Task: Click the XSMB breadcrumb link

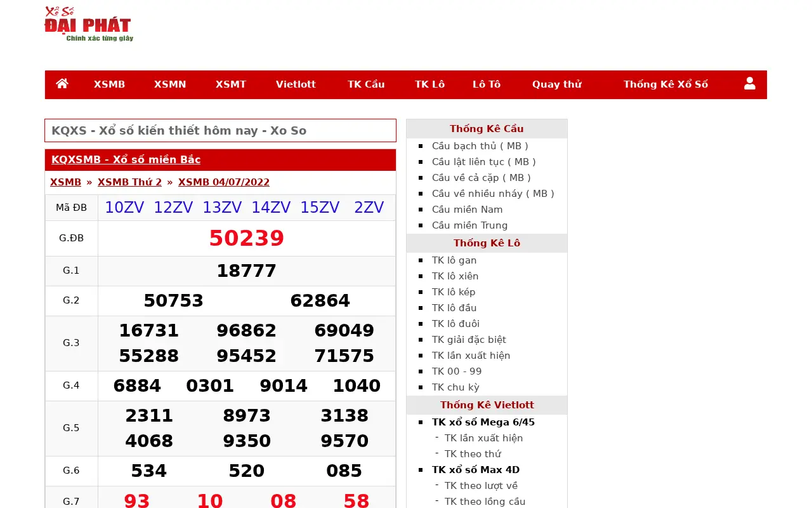Action: pyautogui.click(x=65, y=182)
